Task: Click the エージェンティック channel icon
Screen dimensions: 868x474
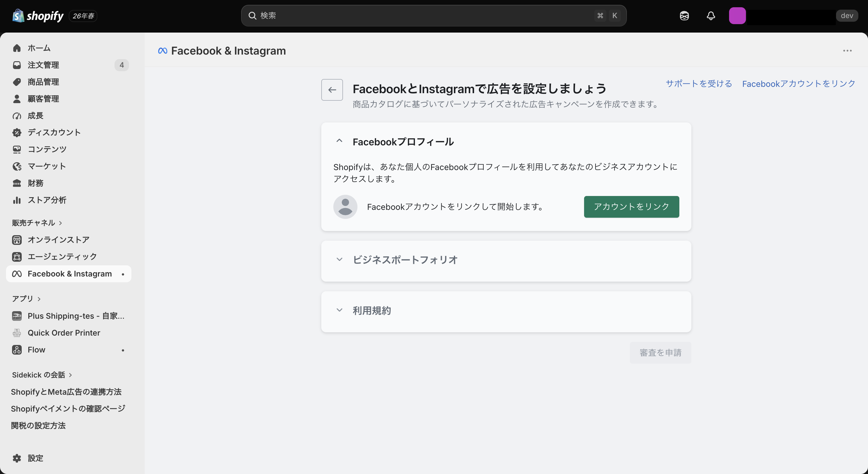Action: [x=17, y=257]
